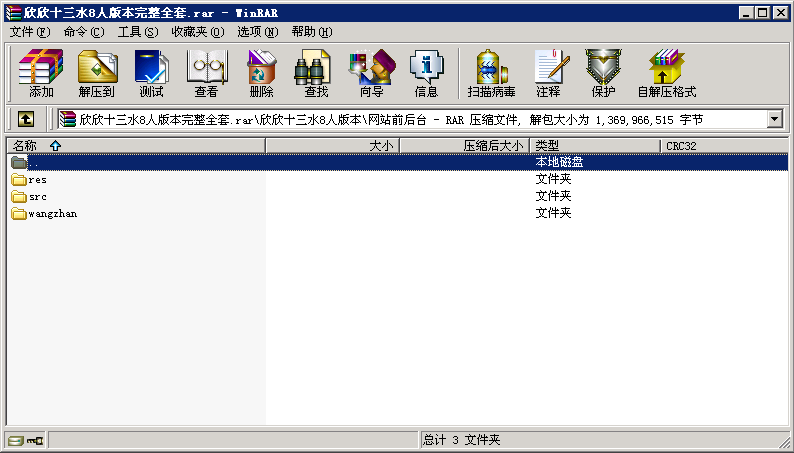This screenshot has height=453, width=794.
Task: Open the Favorites (收藏夹) menu
Action: (197, 32)
